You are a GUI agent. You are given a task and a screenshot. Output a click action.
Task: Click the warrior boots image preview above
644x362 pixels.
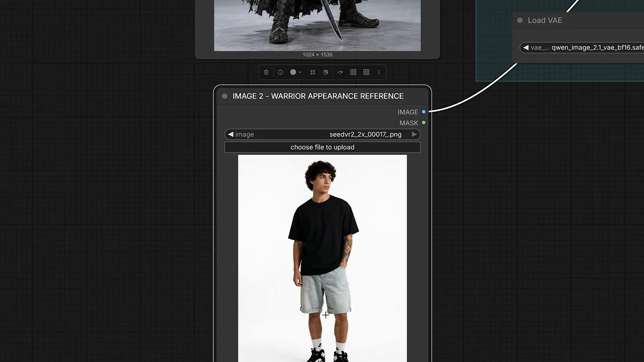click(317, 25)
